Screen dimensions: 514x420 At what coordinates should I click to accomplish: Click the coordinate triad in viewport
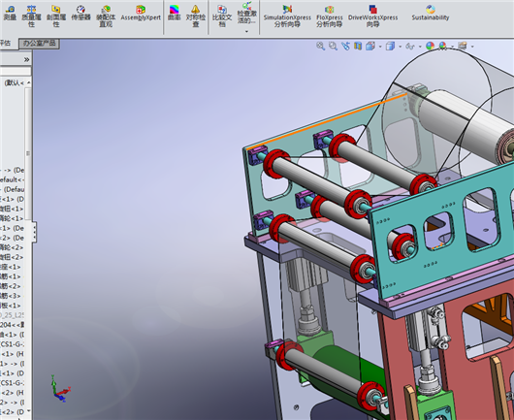pyautogui.click(x=60, y=390)
